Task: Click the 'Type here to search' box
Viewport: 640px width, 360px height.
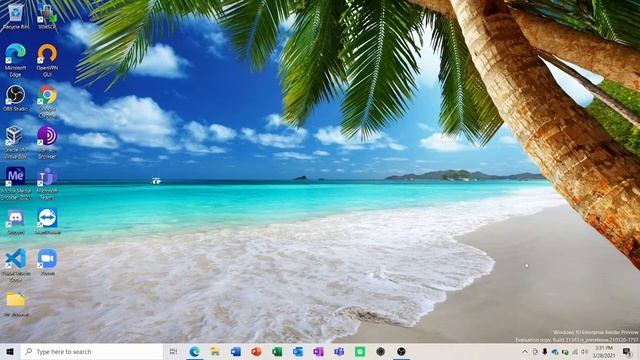Action: [x=92, y=351]
